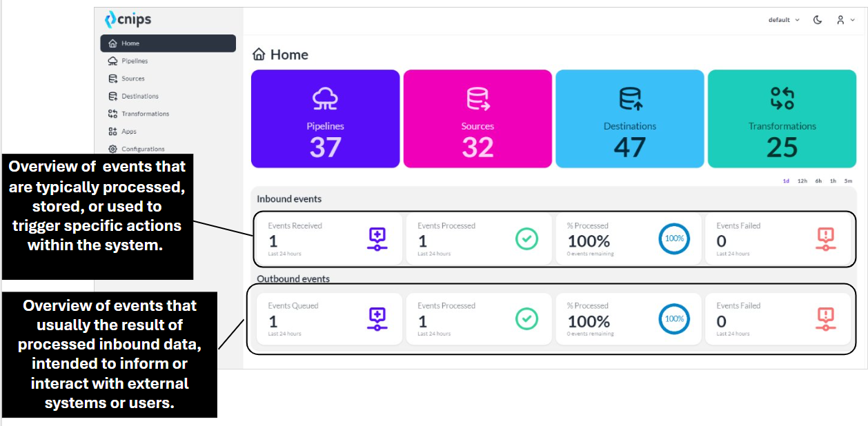The height and width of the screenshot is (426, 868).
Task: Toggle dark mode moon icon
Action: coord(818,20)
